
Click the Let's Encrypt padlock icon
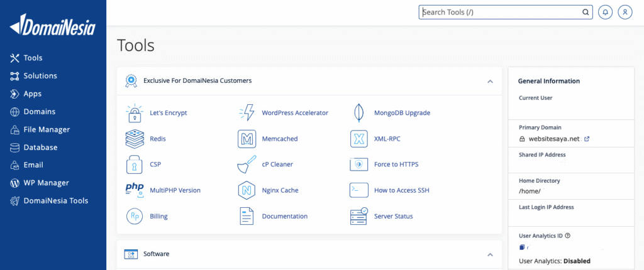(x=135, y=113)
